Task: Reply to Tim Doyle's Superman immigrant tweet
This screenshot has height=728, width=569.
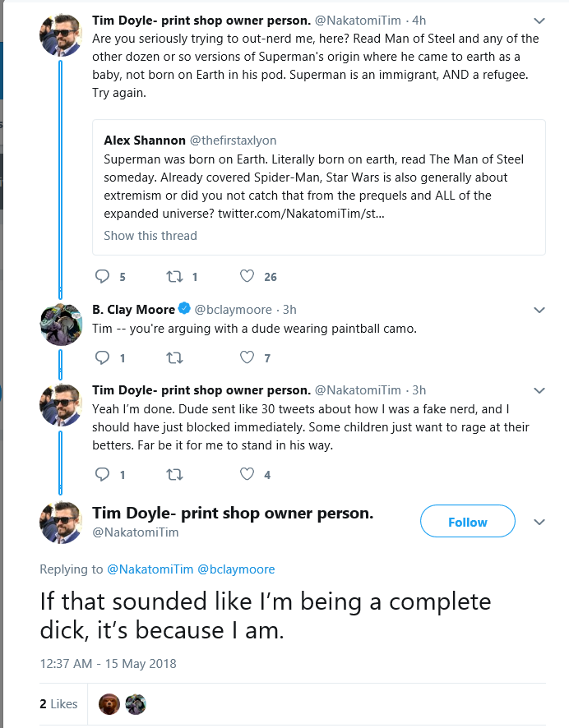Action: (102, 276)
